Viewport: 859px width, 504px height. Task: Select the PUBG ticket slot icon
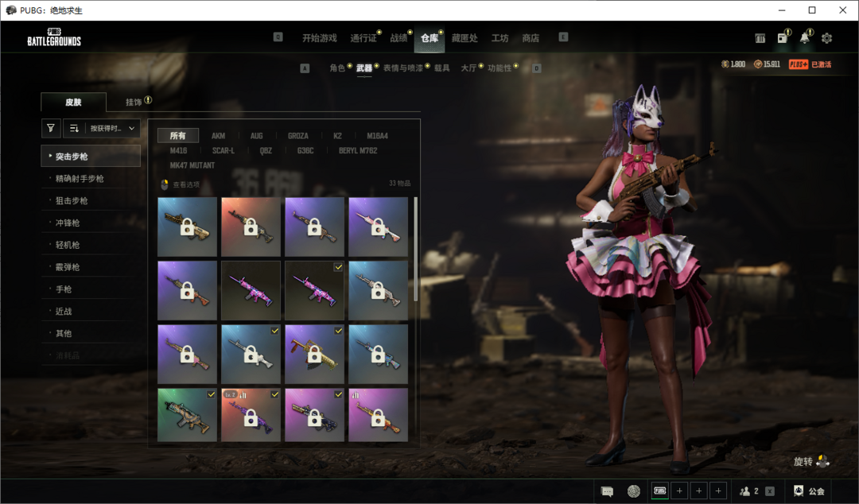click(x=659, y=490)
